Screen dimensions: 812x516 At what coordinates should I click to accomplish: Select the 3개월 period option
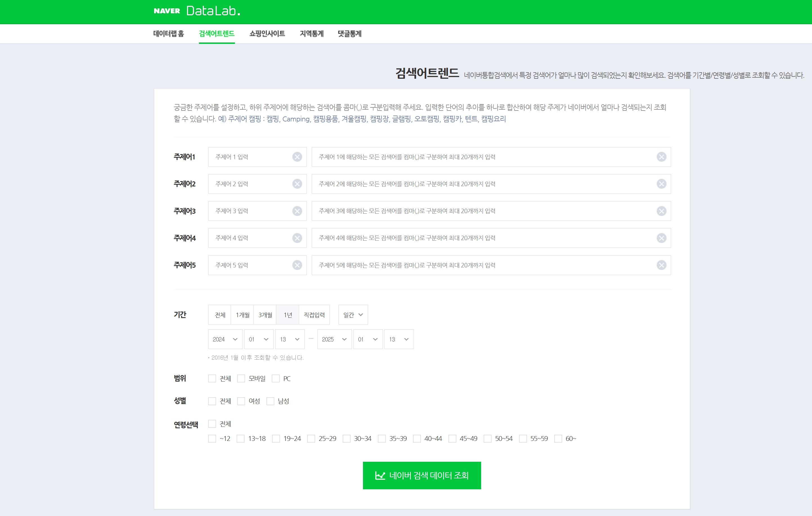(x=264, y=314)
